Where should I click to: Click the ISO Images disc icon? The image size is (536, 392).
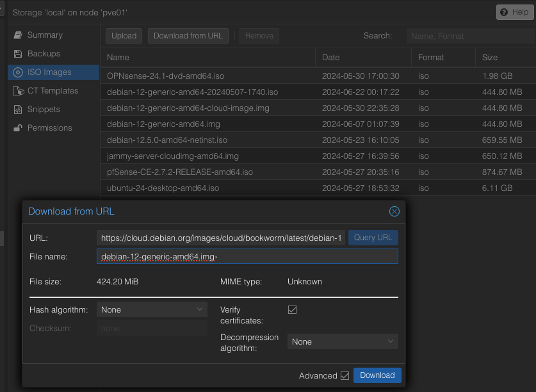(x=17, y=72)
